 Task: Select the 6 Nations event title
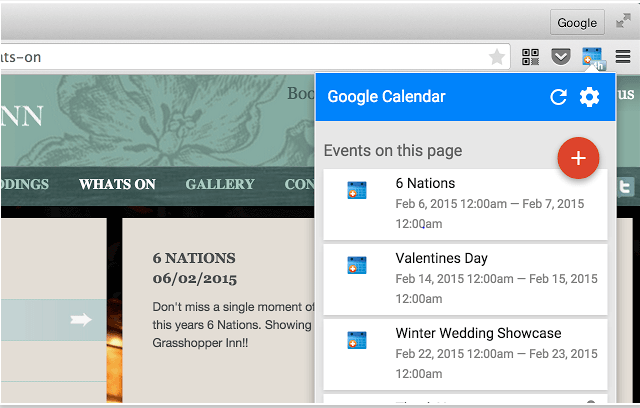(x=425, y=183)
